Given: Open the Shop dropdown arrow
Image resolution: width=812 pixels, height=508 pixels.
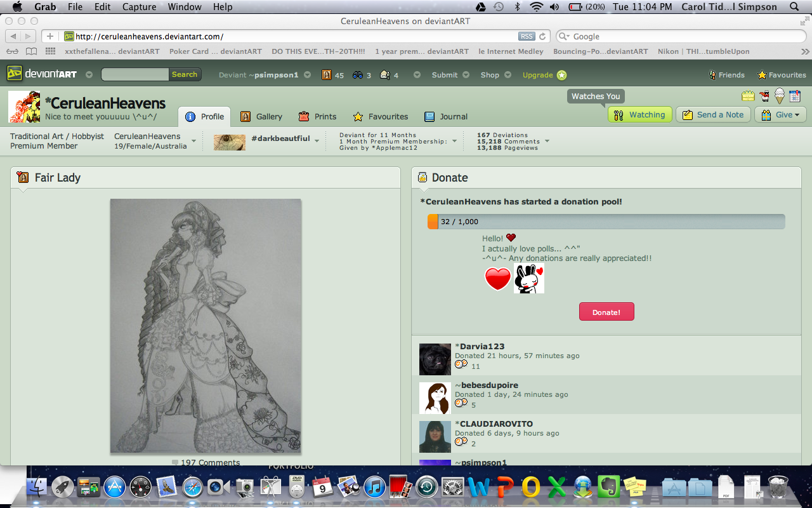Looking at the screenshot, I should click(x=507, y=75).
